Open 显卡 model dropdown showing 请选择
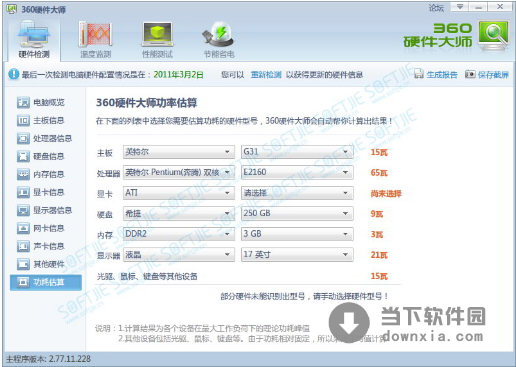 point(297,193)
